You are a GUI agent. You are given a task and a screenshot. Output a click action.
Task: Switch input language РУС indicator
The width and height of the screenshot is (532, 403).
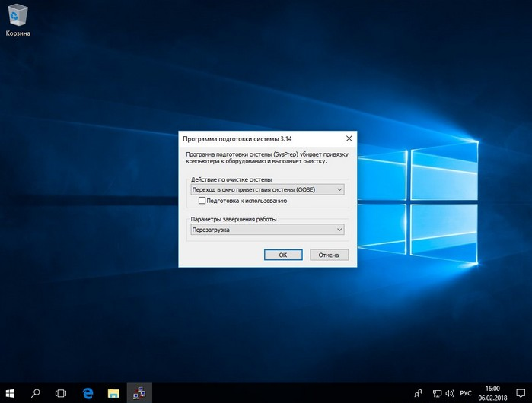click(x=466, y=393)
